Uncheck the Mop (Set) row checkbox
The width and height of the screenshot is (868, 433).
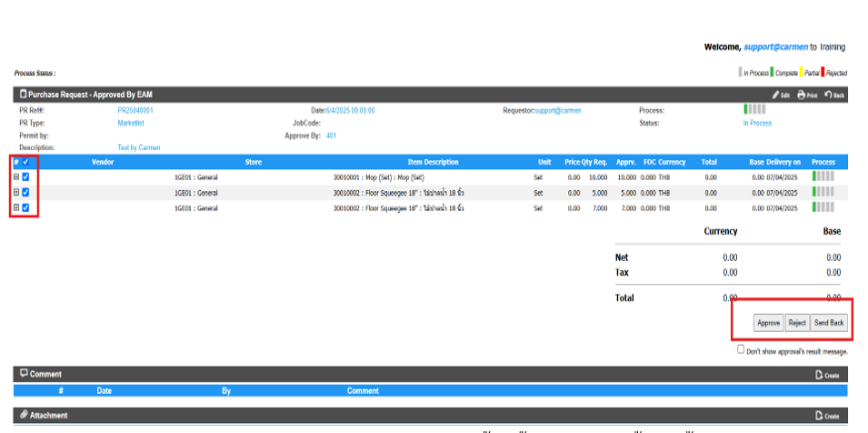[25, 177]
